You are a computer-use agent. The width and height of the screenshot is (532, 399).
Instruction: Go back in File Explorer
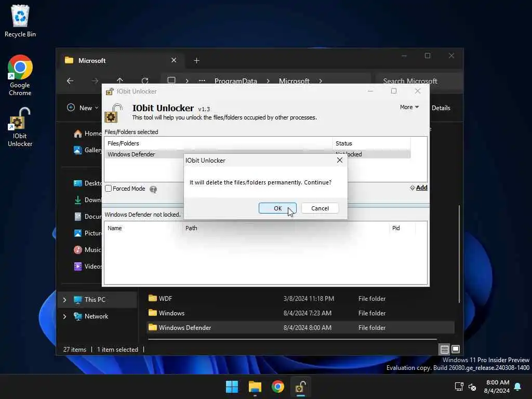pyautogui.click(x=70, y=81)
